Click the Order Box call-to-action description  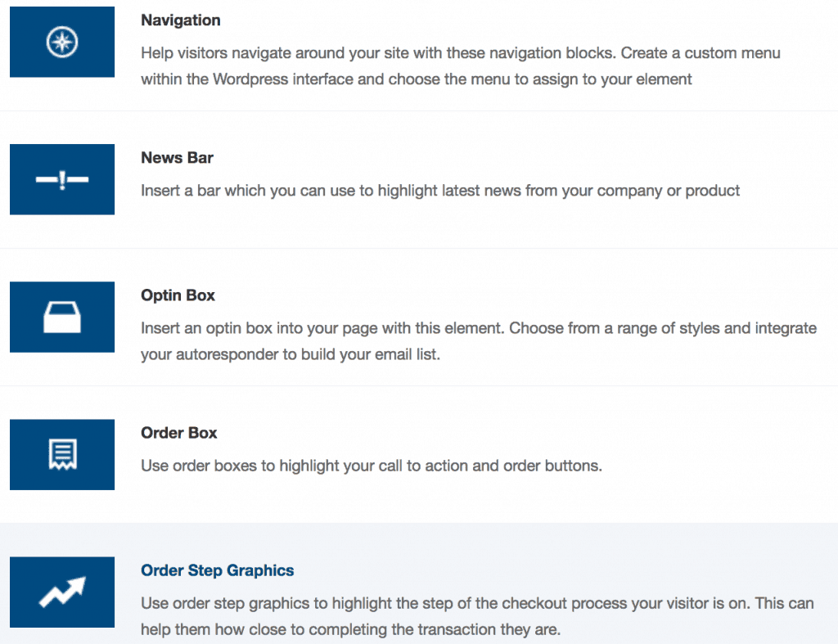click(x=372, y=466)
